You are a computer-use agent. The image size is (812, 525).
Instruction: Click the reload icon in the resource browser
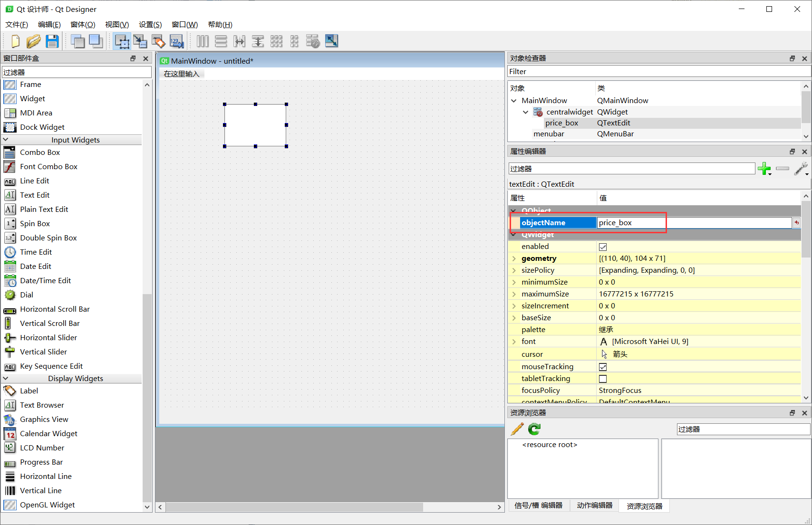coord(534,429)
